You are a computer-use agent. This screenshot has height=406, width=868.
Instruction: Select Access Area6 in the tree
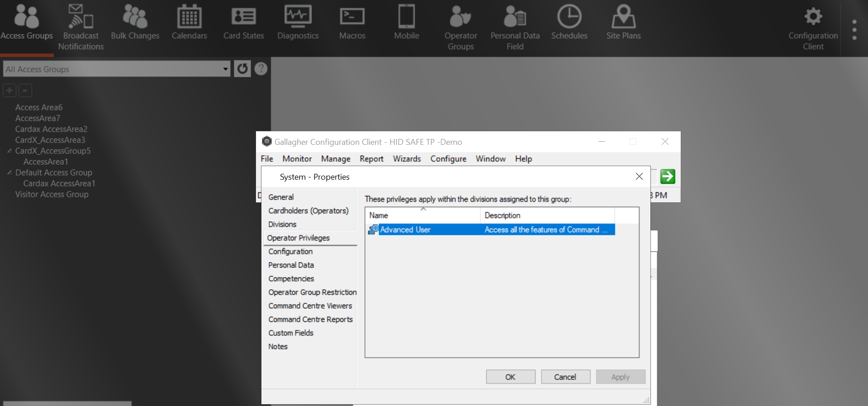(39, 107)
